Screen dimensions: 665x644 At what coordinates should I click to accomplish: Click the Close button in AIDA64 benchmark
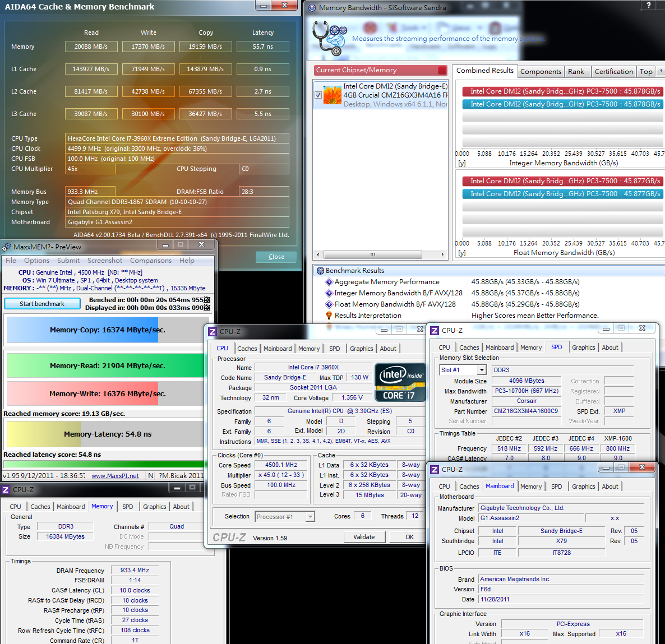pyautogui.click(x=276, y=257)
